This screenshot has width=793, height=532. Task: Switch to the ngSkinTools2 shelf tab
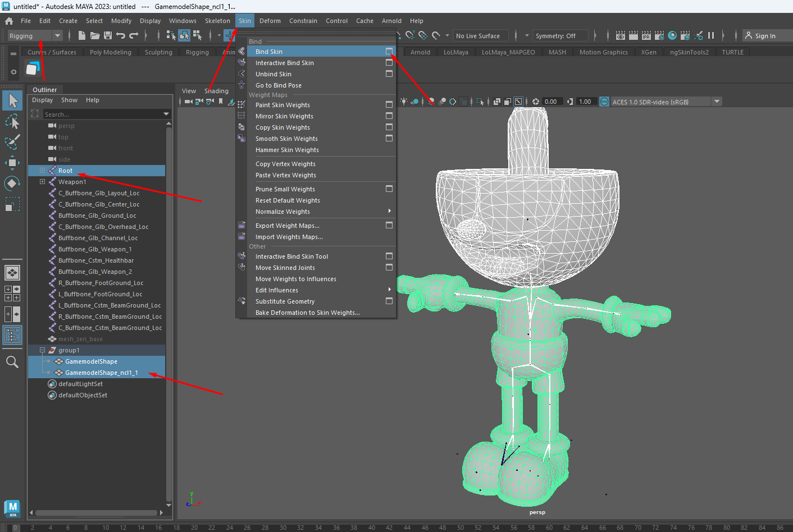click(x=689, y=52)
